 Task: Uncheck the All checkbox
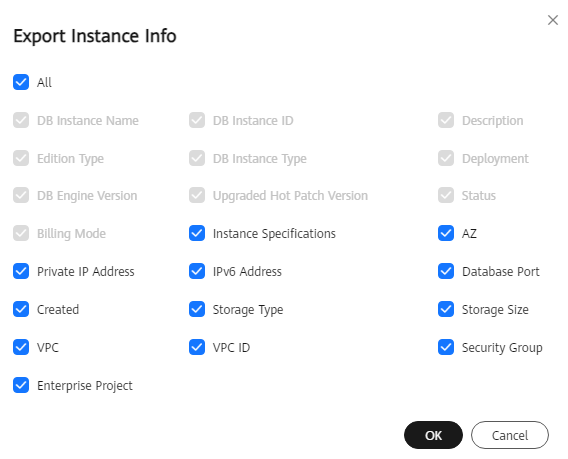21,82
